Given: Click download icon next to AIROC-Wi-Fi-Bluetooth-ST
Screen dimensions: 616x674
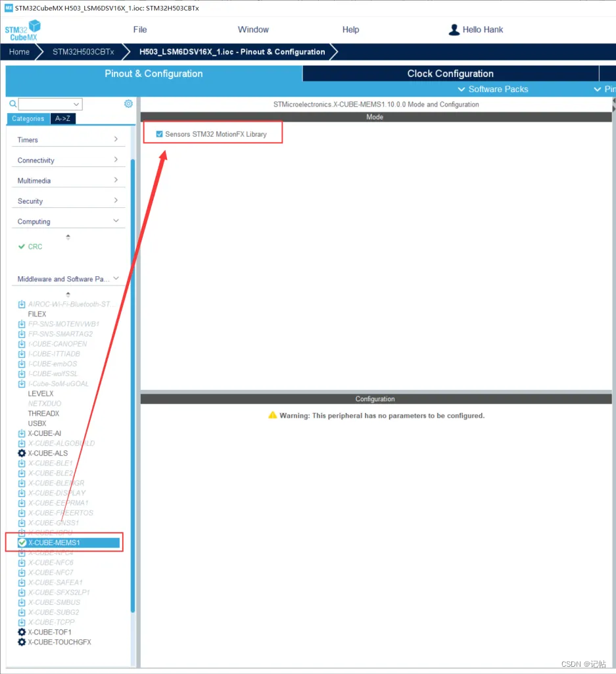Looking at the screenshot, I should [22, 304].
